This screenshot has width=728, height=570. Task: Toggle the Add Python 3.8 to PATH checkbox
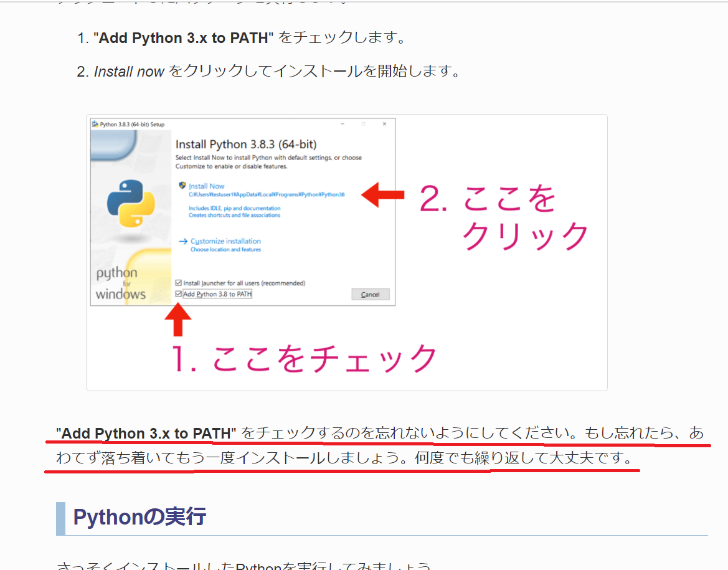(x=178, y=293)
